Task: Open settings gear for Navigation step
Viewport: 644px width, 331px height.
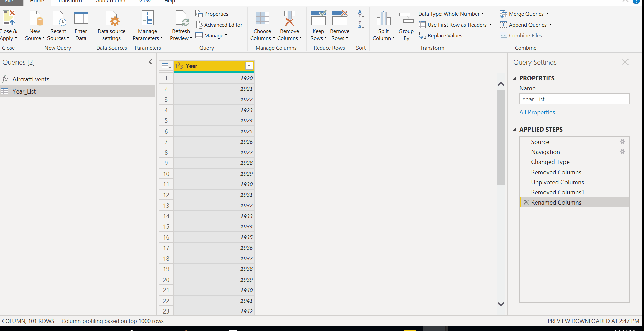Action: point(622,152)
